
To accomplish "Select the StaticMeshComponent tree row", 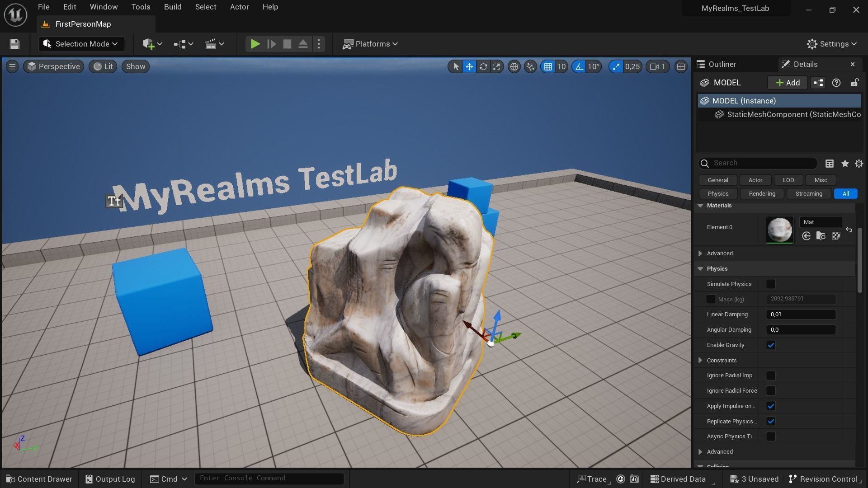I will tap(779, 114).
